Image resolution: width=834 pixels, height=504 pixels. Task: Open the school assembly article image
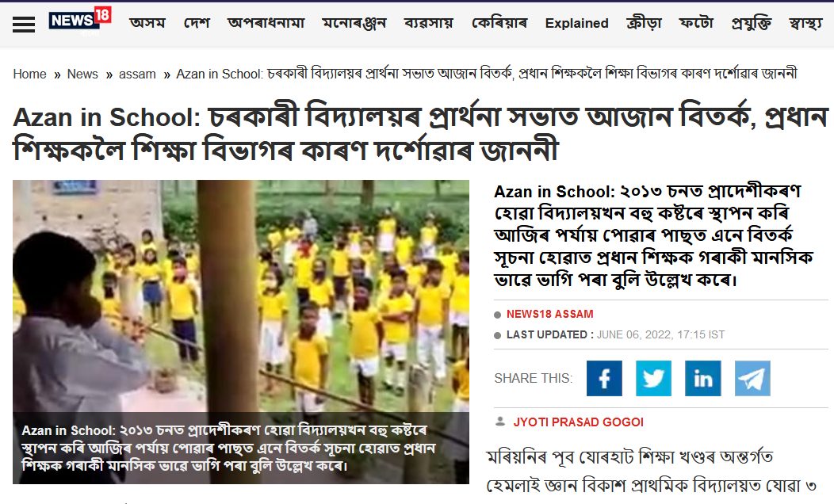tap(241, 332)
